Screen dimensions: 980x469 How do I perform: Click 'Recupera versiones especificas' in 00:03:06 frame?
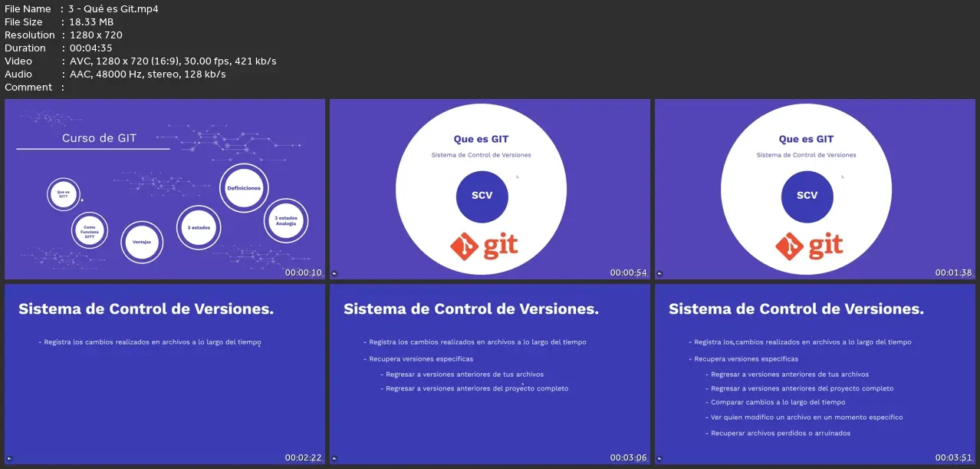(418, 358)
